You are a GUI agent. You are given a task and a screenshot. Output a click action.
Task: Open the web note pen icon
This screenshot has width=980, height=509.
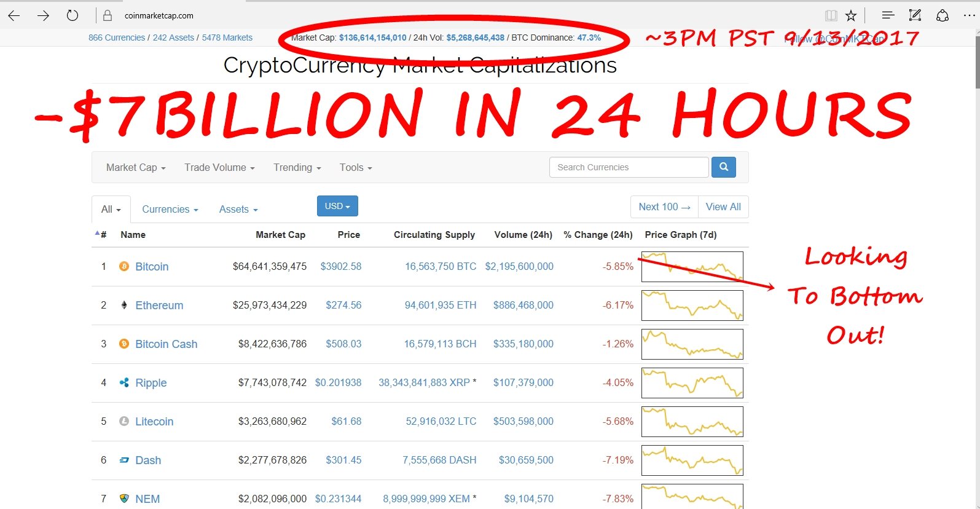(915, 15)
